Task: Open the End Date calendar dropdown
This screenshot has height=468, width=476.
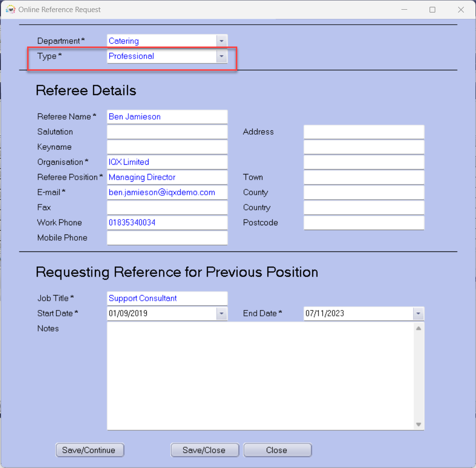Action: pyautogui.click(x=418, y=313)
